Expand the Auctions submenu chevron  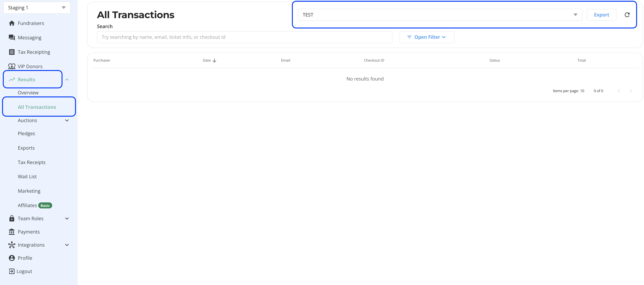pos(67,120)
